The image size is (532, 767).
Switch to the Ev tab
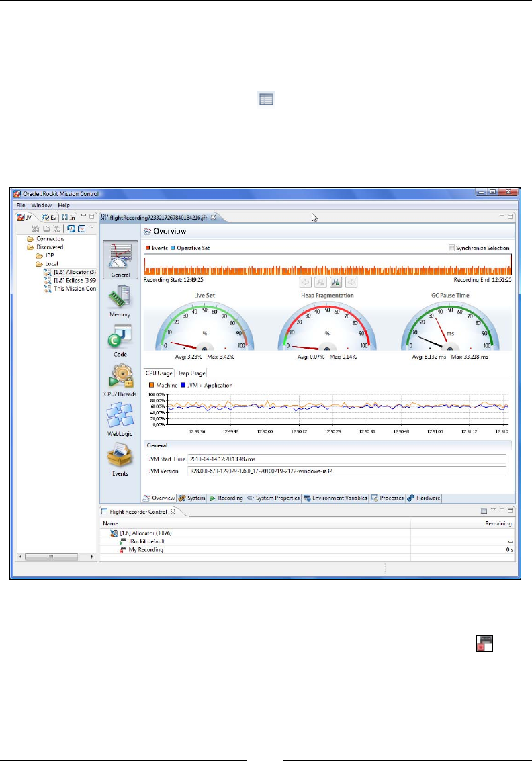click(x=49, y=217)
